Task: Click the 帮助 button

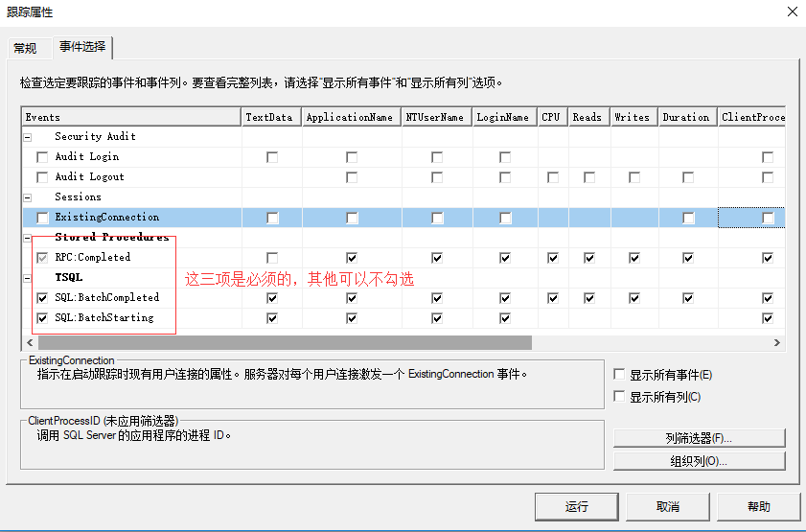Action: [759, 507]
